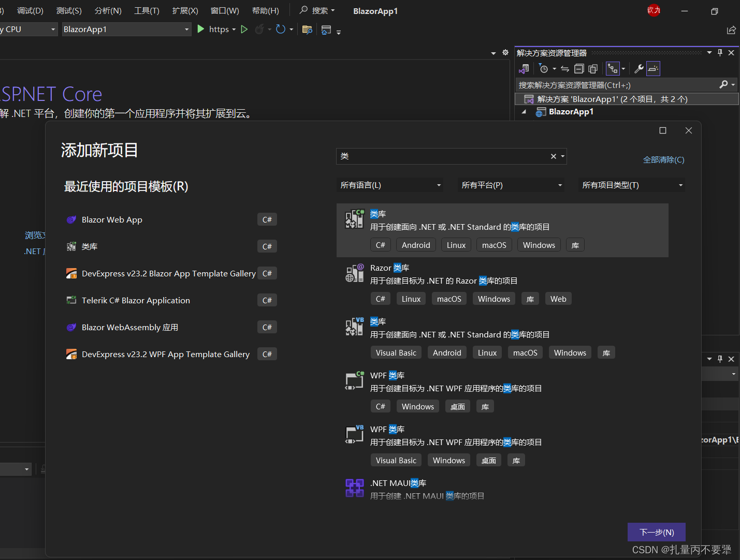740x560 pixels.
Task: Start debugging with the green https play button
Action: coord(201,30)
